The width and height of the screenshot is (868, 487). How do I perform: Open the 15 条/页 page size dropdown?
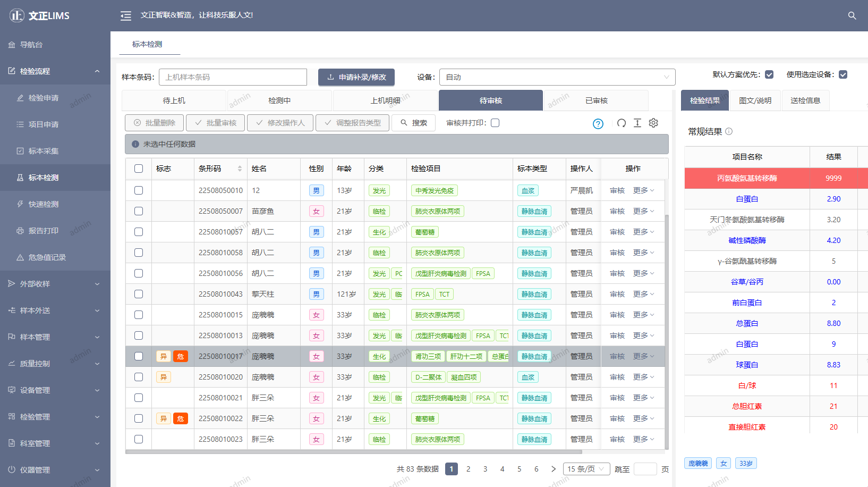pos(586,469)
